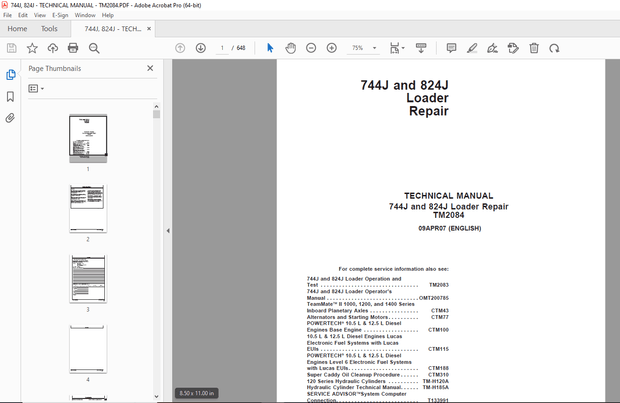Open the E-Sign menu

[60, 15]
